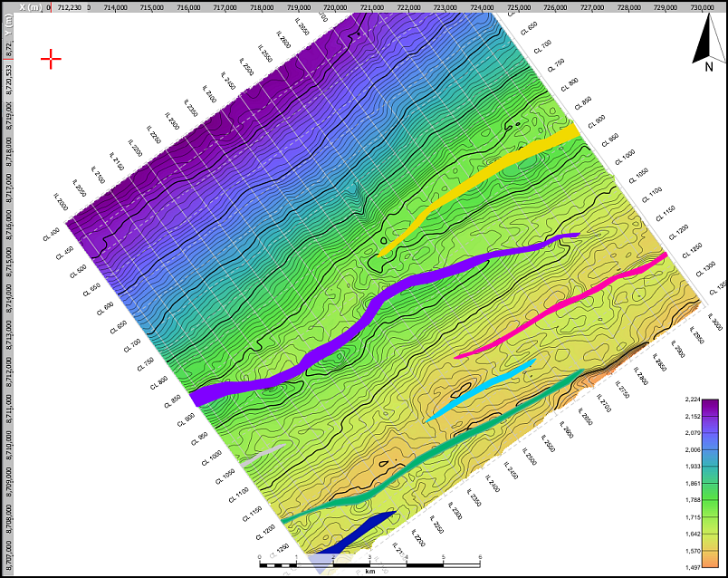Viewport: 728px width, 578px height.
Task: Click the 1,497 color scale value
Action: coord(693,567)
